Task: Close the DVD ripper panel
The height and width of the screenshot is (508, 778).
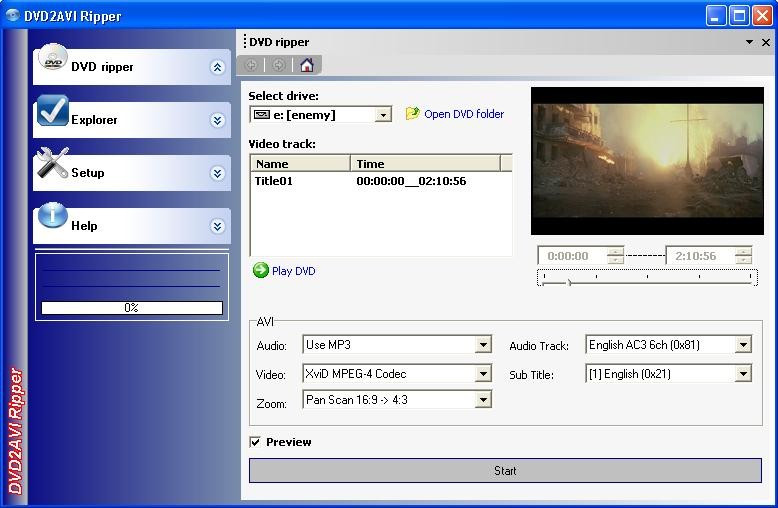Action: point(766,42)
